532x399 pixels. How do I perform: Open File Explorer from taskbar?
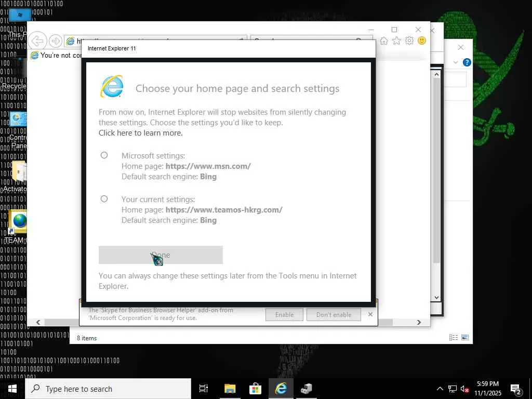point(230,389)
